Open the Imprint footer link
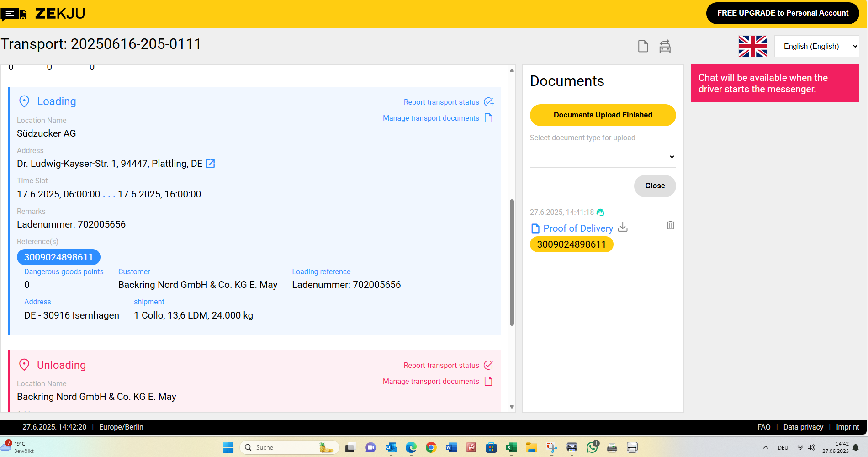The width and height of the screenshot is (868, 457). click(x=847, y=427)
